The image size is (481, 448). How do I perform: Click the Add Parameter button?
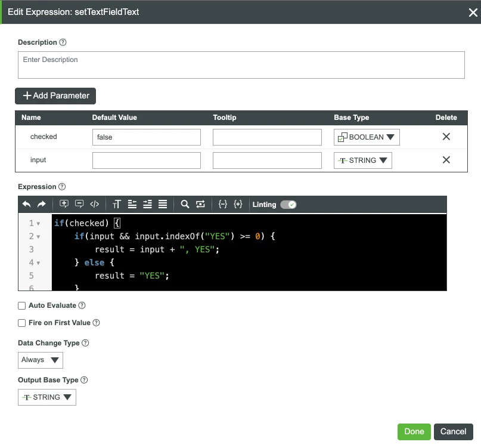pos(55,96)
